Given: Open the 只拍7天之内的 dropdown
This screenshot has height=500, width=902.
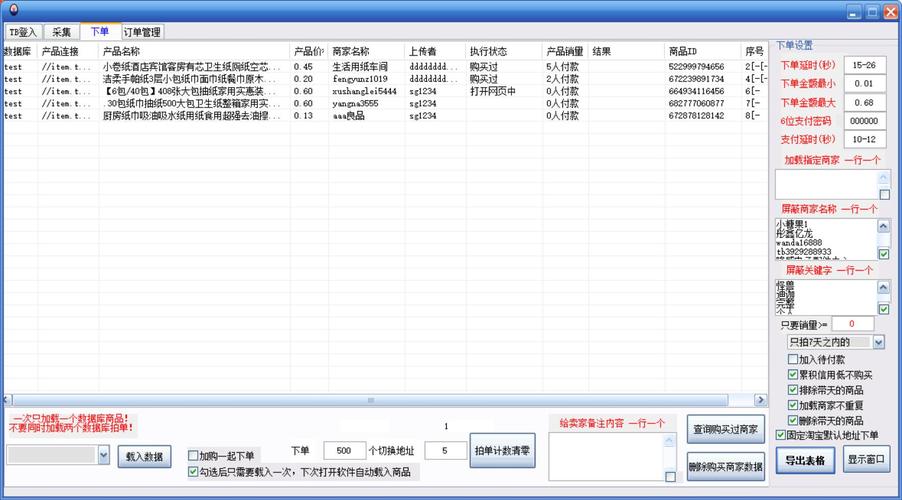Looking at the screenshot, I should tap(878, 342).
